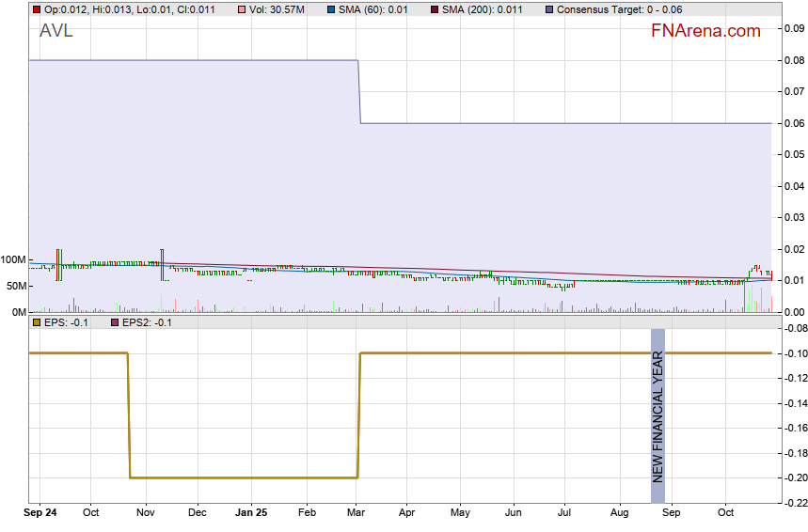Click the Consensus Target legend swatch
Screen dimensions: 808x532
[548, 9]
